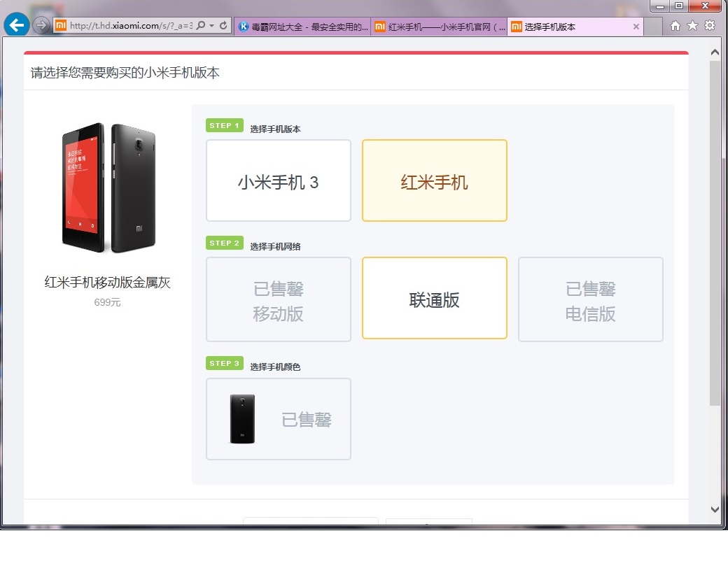Open a new blank tab
728x582 pixels.
653,27
